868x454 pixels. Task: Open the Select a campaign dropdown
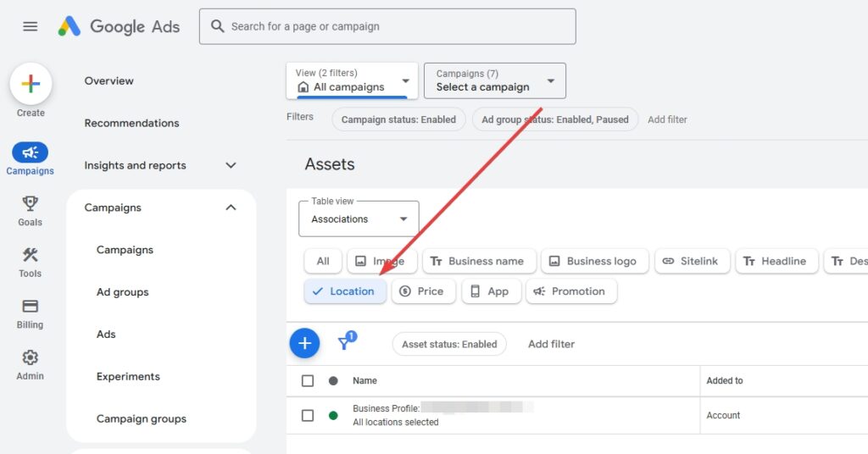[x=495, y=80]
